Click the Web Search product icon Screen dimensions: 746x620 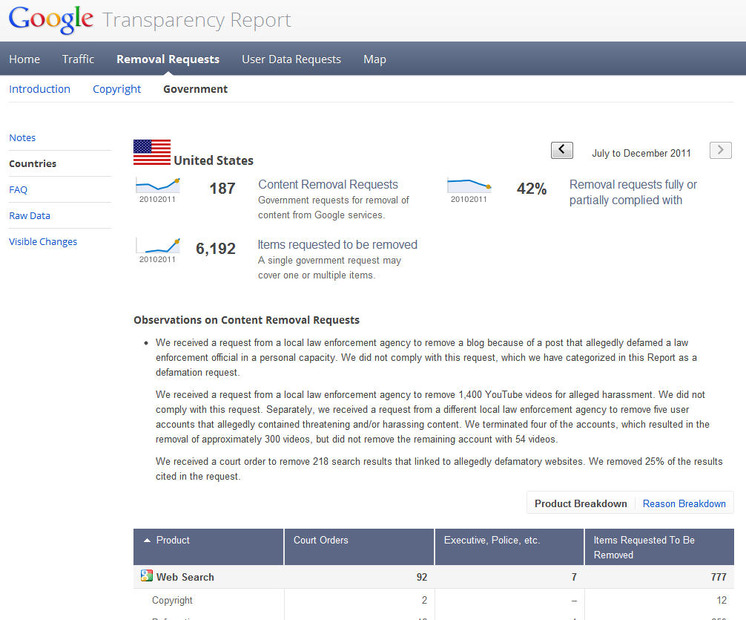pyautogui.click(x=147, y=576)
